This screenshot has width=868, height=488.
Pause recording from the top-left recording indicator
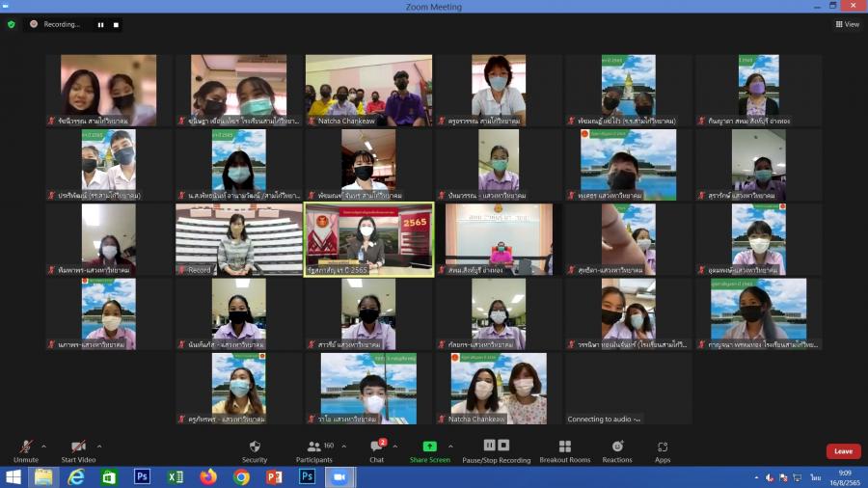point(100,24)
